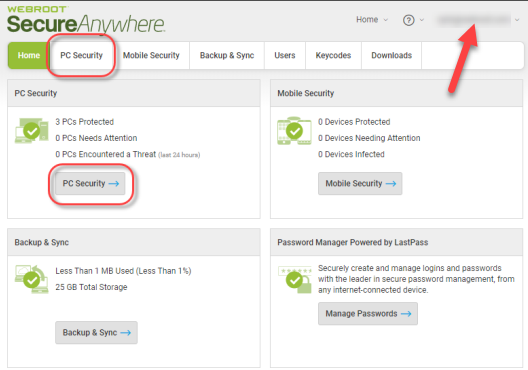The image size is (528, 370).
Task: Click the Mobile Security arrow button
Action: click(x=360, y=183)
